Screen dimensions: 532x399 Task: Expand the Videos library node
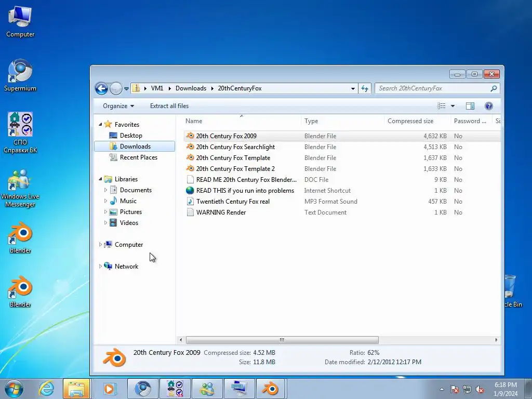coord(105,222)
